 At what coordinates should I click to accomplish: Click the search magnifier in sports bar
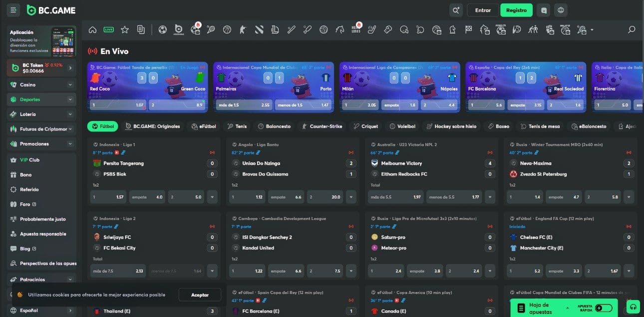[x=632, y=30]
